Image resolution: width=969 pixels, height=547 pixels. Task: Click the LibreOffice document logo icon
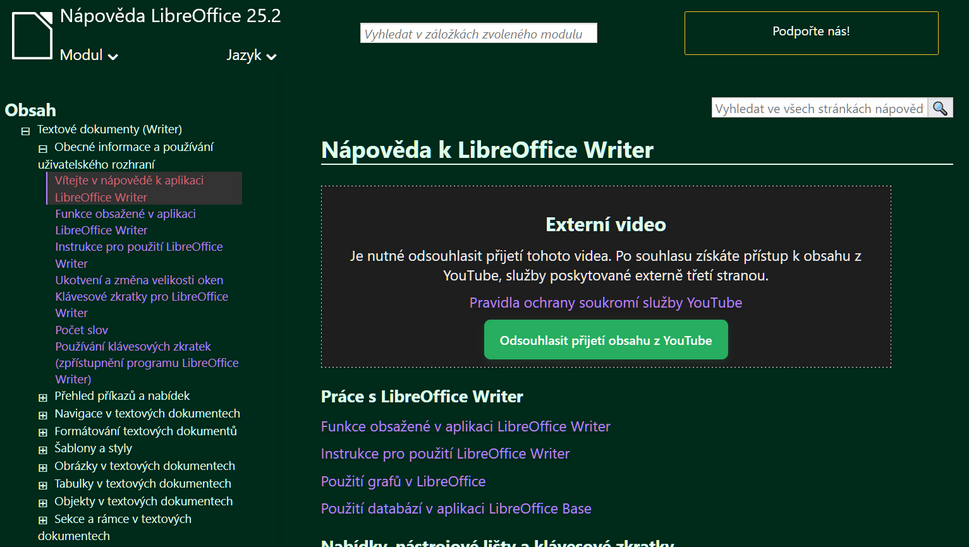33,35
